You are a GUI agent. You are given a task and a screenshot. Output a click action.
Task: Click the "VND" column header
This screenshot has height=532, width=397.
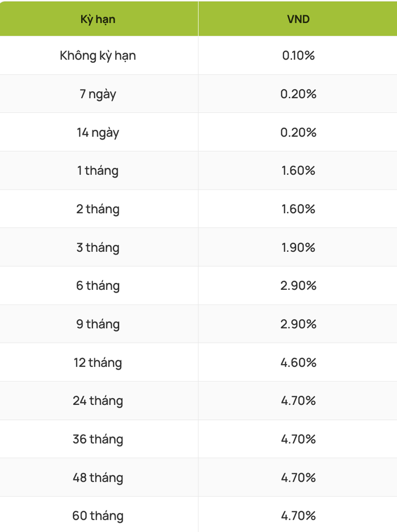pos(298,19)
